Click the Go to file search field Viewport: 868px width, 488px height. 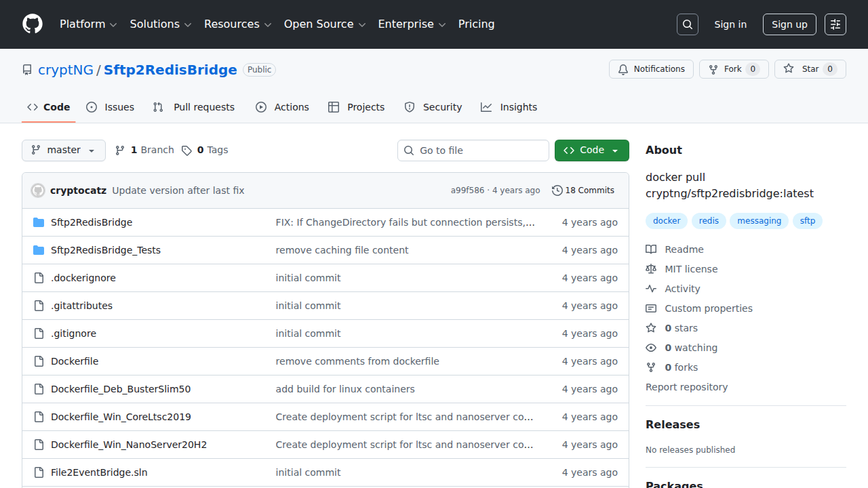click(473, 150)
